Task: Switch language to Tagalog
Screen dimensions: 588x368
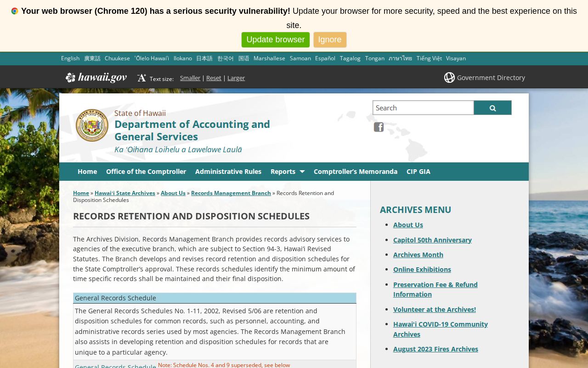Action: tap(350, 58)
